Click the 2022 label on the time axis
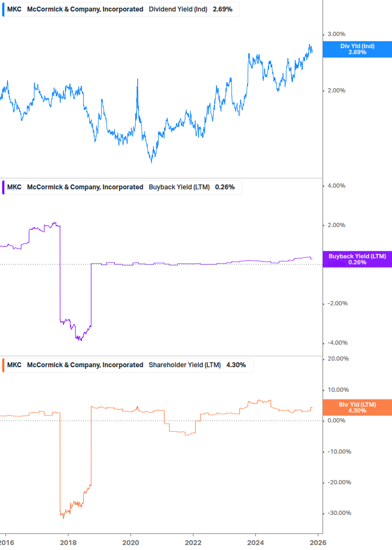This screenshot has height=550, width=392. point(193,542)
